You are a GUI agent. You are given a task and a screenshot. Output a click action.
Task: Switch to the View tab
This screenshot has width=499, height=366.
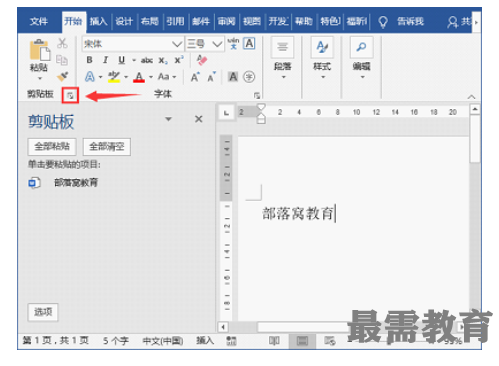(x=252, y=22)
